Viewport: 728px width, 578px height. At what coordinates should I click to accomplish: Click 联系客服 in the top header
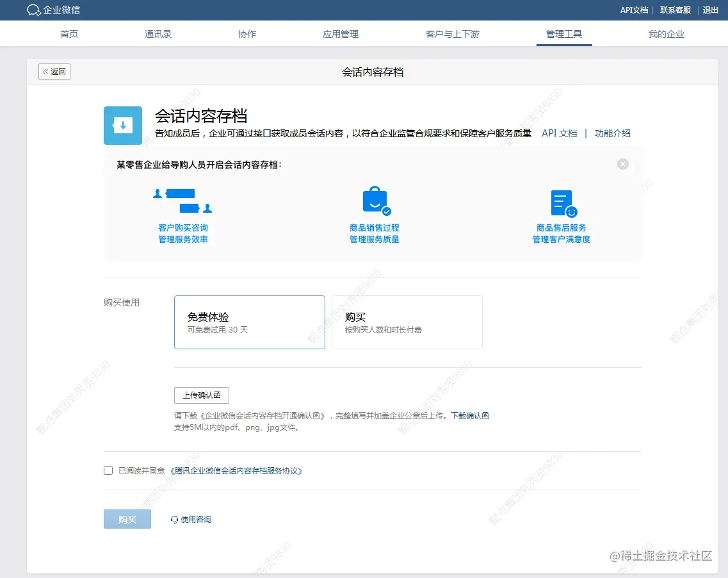tap(675, 10)
